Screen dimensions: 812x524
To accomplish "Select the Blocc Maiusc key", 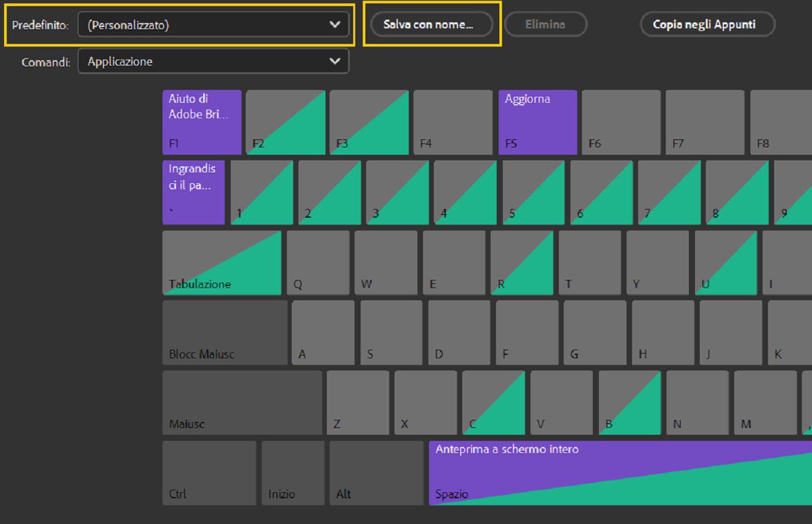I will [x=225, y=333].
